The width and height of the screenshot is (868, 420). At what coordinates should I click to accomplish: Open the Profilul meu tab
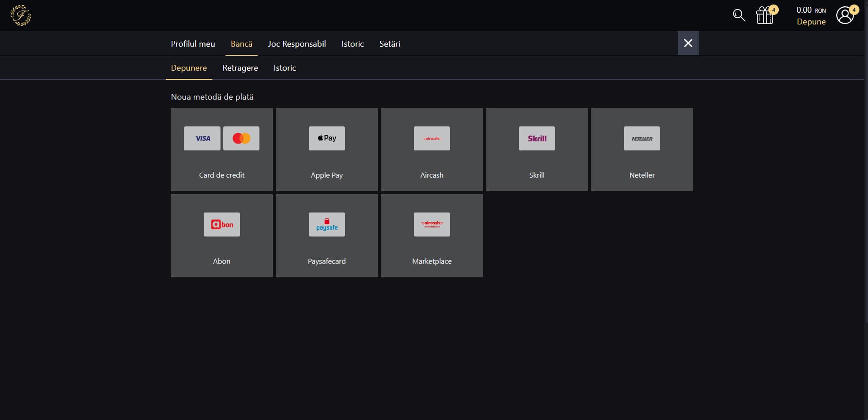click(193, 44)
